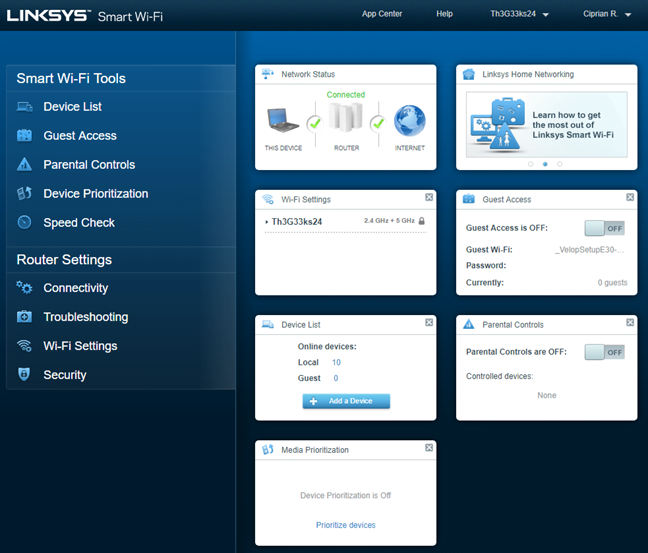Click the Velop router nodes icon
This screenshot has width=648, height=553.
point(346,117)
